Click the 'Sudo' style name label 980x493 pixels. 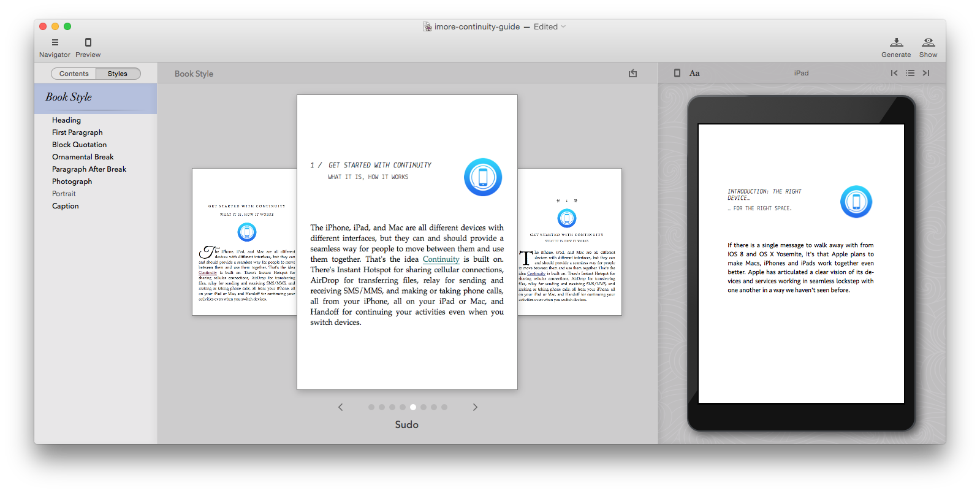point(406,425)
